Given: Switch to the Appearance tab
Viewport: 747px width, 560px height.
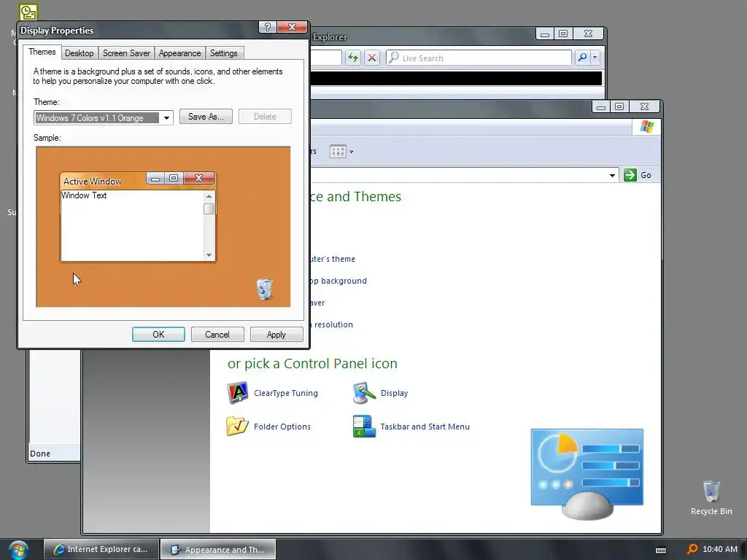Looking at the screenshot, I should [x=179, y=52].
